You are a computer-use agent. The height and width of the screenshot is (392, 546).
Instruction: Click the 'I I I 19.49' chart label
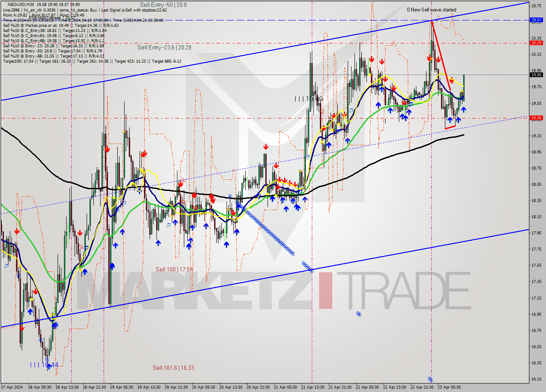point(308,99)
